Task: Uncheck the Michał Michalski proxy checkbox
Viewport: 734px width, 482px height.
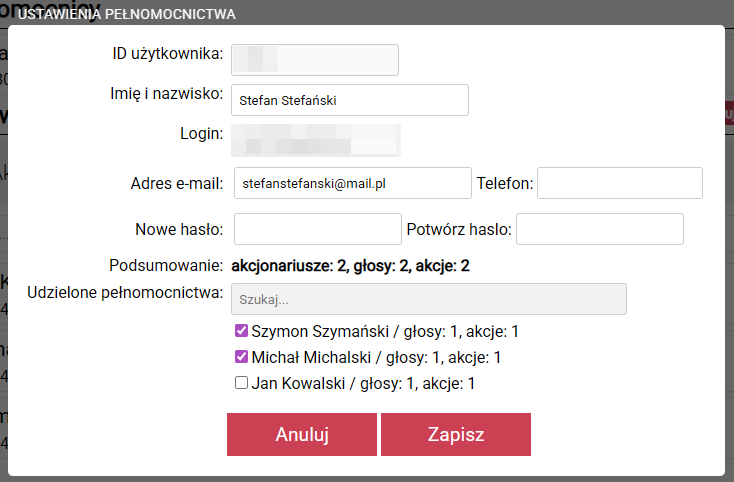Action: pos(240,357)
